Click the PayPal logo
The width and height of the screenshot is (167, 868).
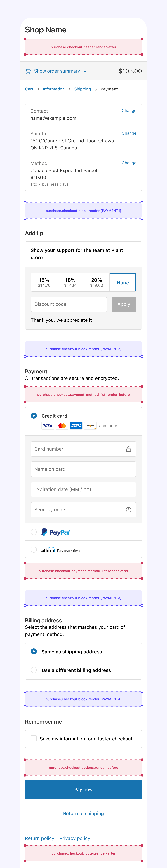coord(55,532)
